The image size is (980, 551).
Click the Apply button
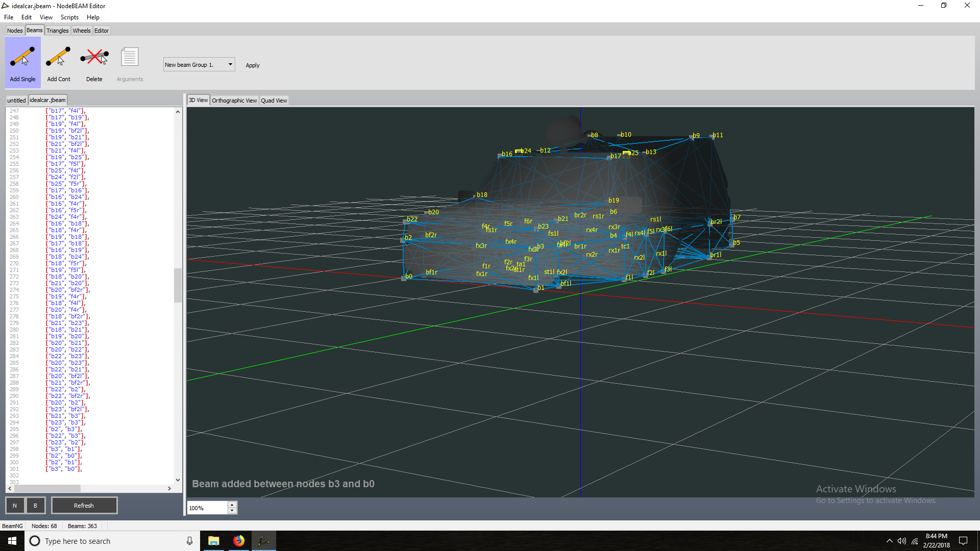click(x=253, y=65)
